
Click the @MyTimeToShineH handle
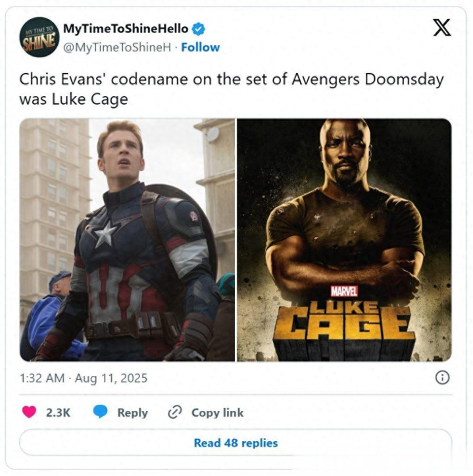117,47
